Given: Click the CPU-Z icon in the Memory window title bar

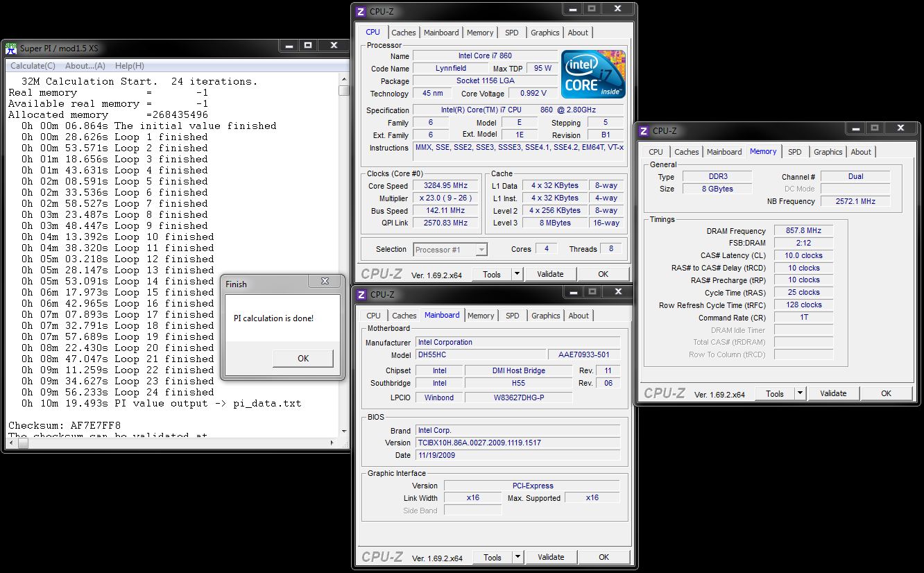Looking at the screenshot, I should coord(644,131).
